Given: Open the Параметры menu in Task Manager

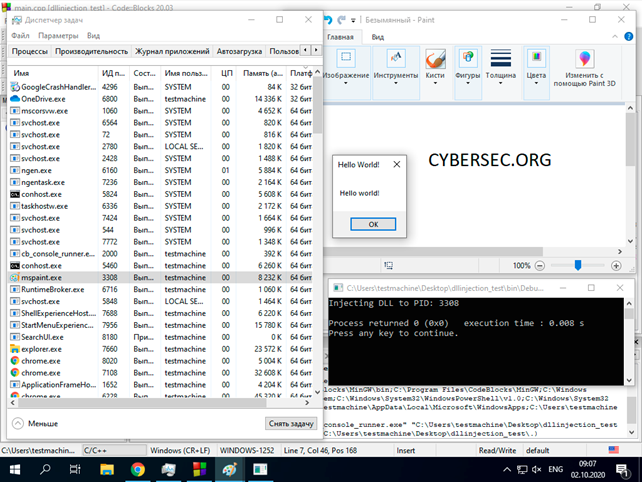Looking at the screenshot, I should point(58,36).
